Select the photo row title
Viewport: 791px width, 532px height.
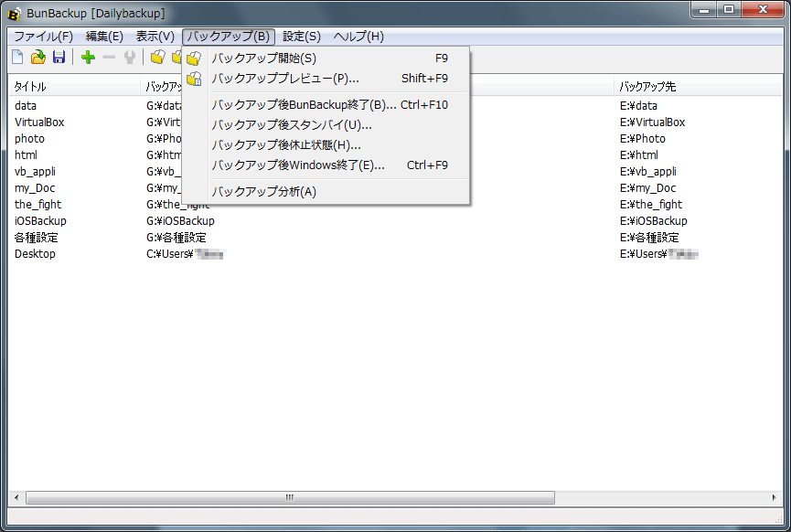29,139
